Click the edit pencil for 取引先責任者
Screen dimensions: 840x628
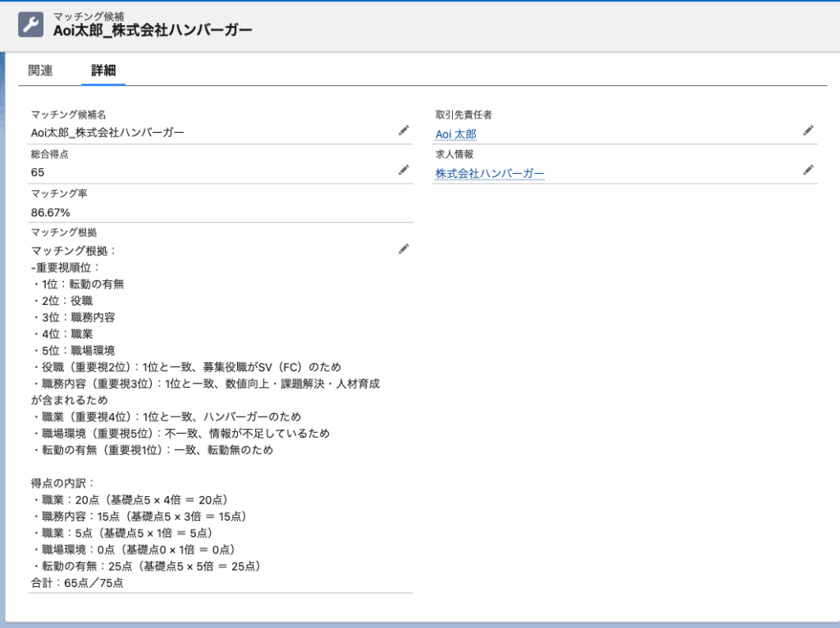click(808, 130)
